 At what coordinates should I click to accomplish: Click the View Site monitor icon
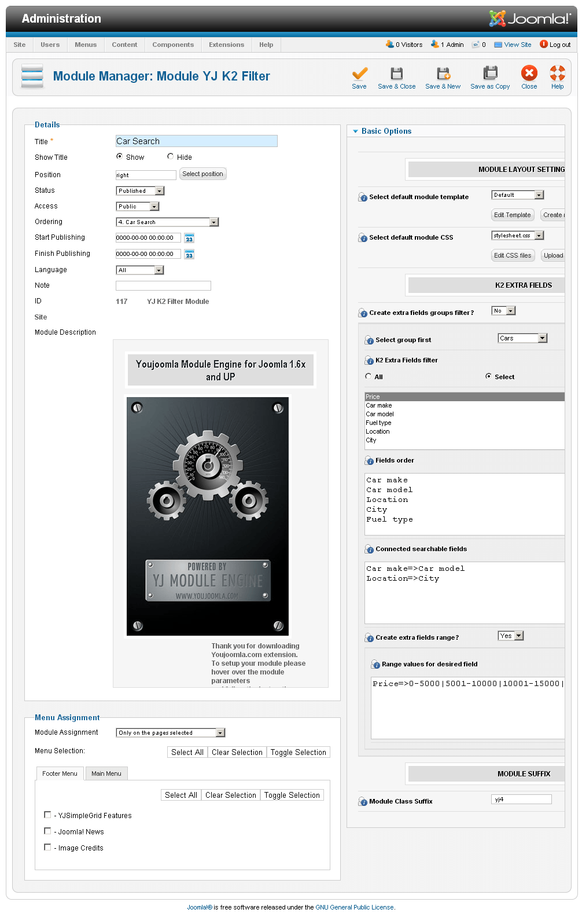pyautogui.click(x=498, y=45)
